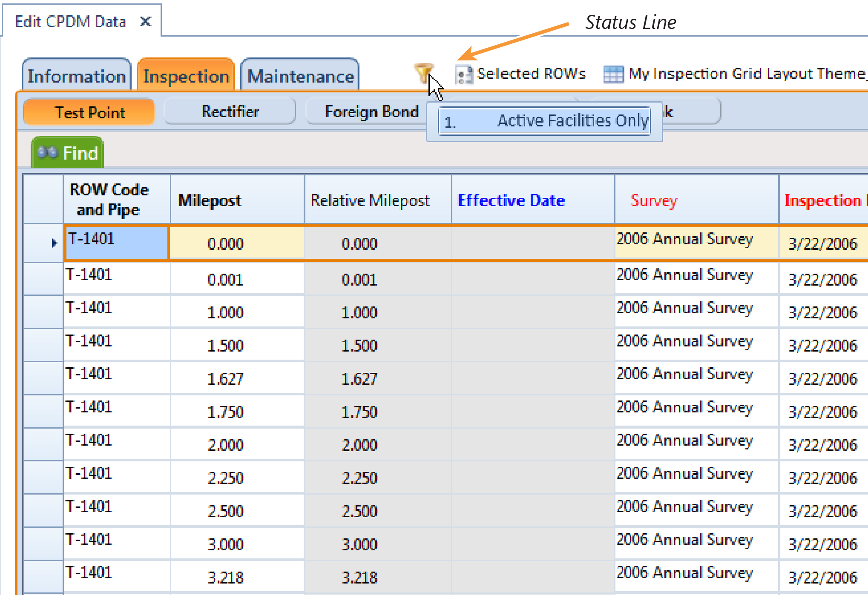Click Milepost cell 1.500
Viewport: 868px width, 595px height.
[x=237, y=345]
